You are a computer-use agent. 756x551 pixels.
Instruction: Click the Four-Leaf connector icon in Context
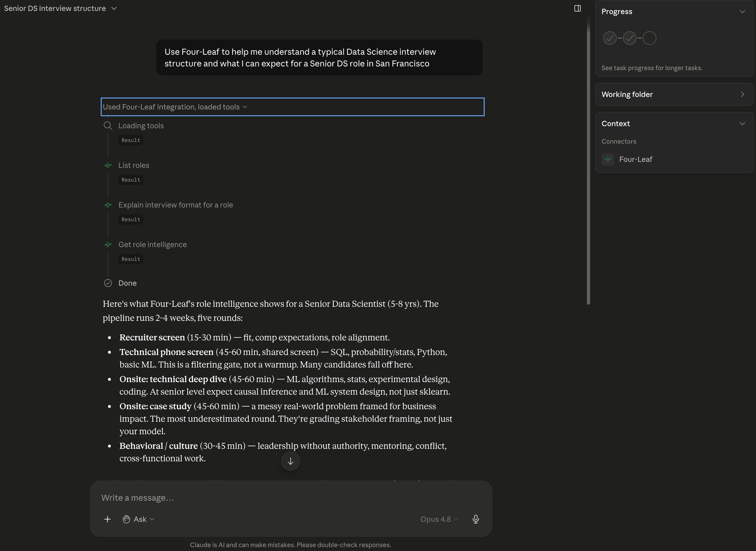click(x=608, y=160)
